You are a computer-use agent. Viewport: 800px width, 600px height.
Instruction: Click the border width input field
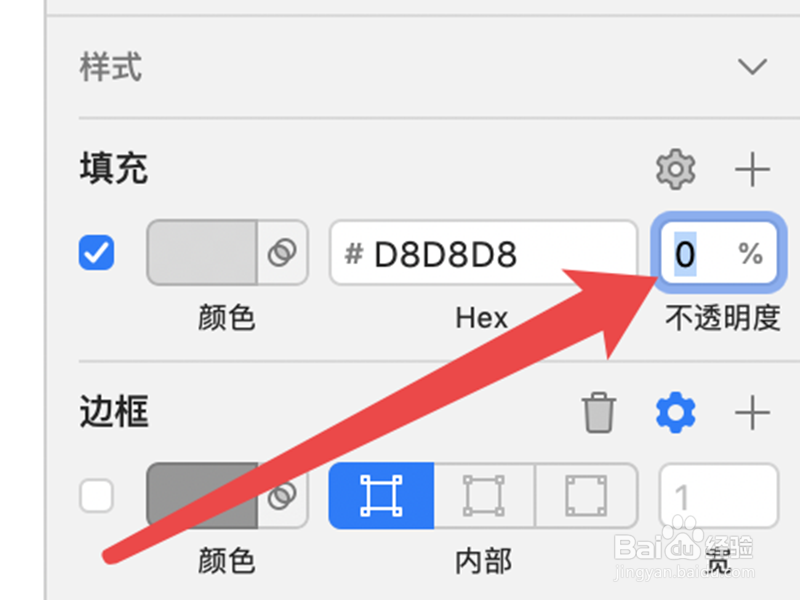[x=719, y=495]
